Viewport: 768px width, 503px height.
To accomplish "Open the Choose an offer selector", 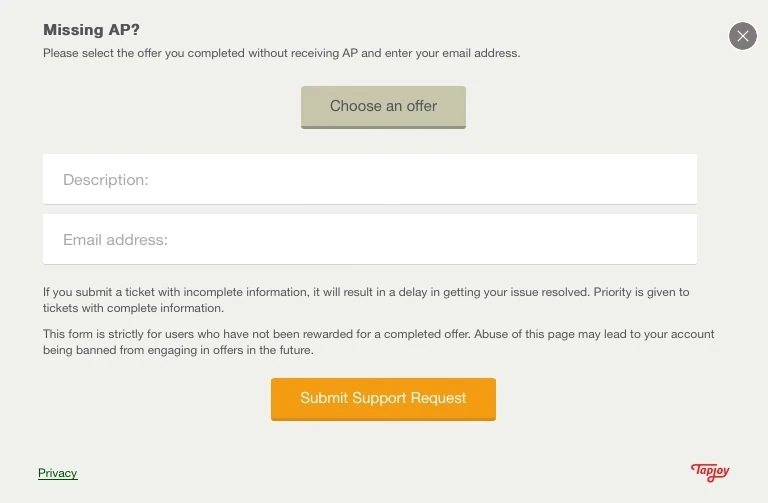I will click(383, 106).
